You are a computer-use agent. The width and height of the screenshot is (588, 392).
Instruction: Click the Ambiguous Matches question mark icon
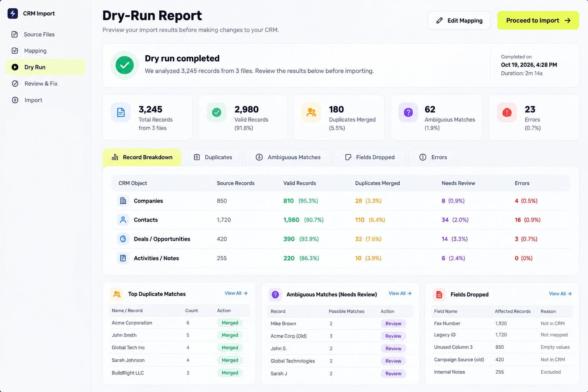point(408,113)
